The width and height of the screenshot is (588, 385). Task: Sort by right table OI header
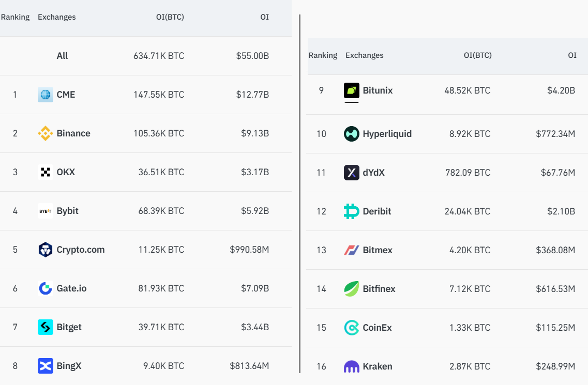point(572,55)
